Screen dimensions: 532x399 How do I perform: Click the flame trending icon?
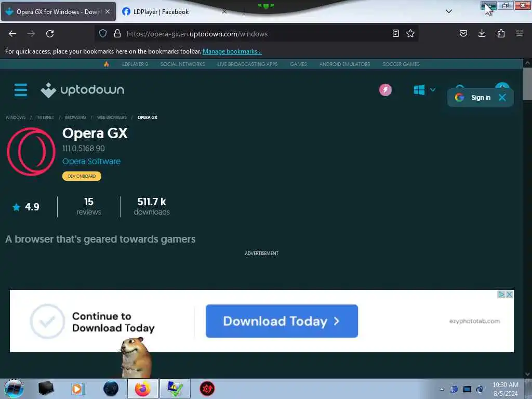pos(107,64)
